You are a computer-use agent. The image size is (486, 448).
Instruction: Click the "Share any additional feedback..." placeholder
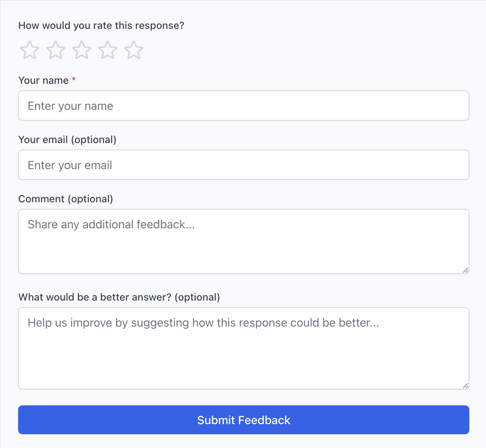111,224
